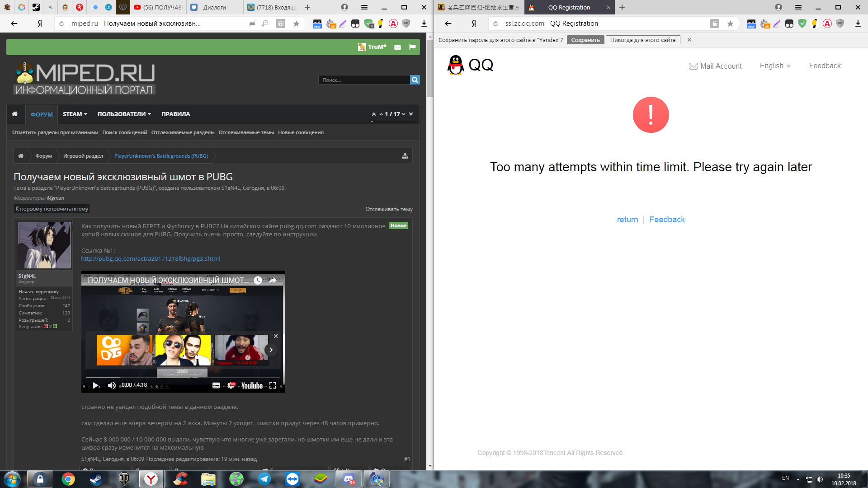Go to the forum home page icon
This screenshot has height=488, width=868.
point(15,114)
